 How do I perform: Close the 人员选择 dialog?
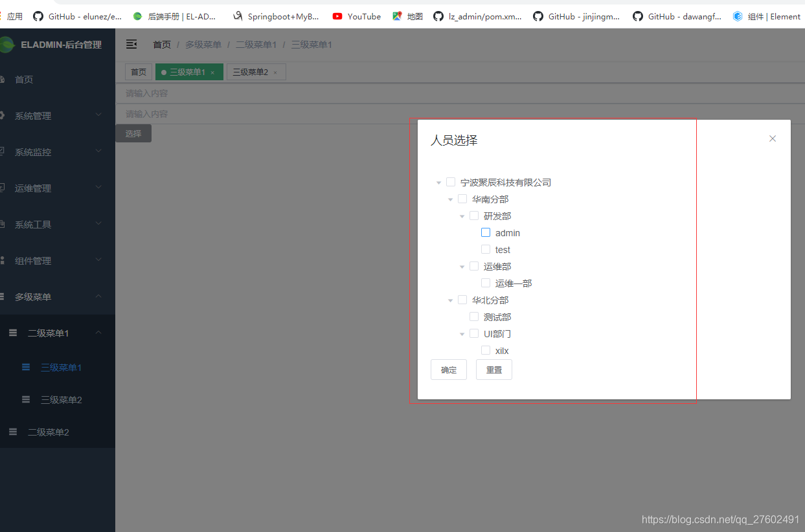(772, 139)
